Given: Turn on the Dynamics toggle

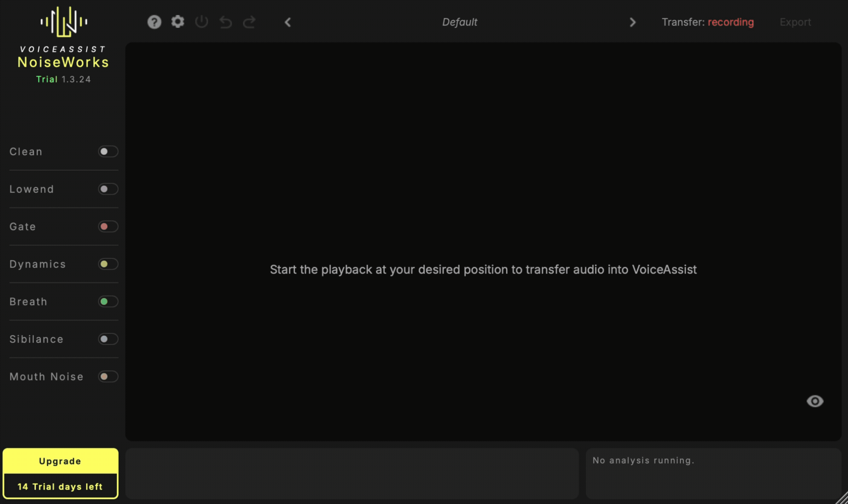Looking at the screenshot, I should (x=108, y=264).
